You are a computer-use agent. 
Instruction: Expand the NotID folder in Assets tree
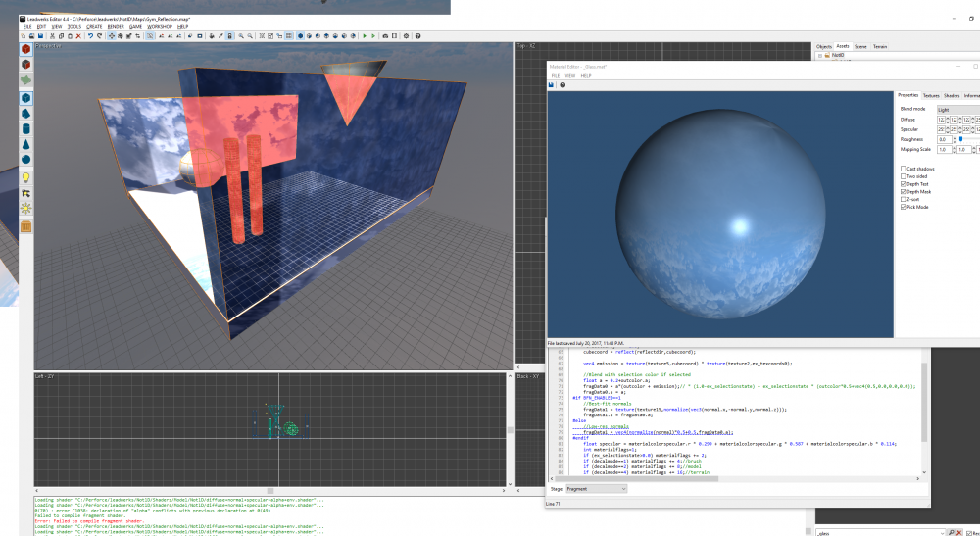click(819, 55)
